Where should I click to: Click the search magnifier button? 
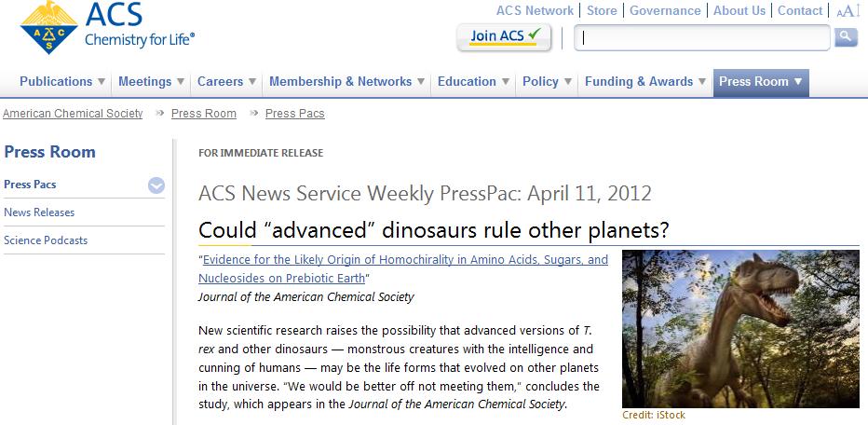(846, 36)
